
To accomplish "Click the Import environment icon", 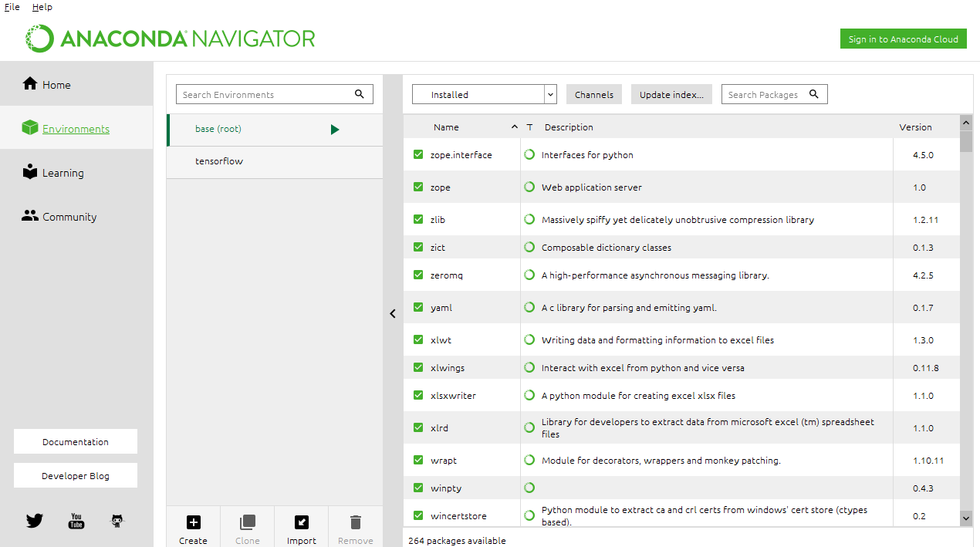I will point(302,522).
